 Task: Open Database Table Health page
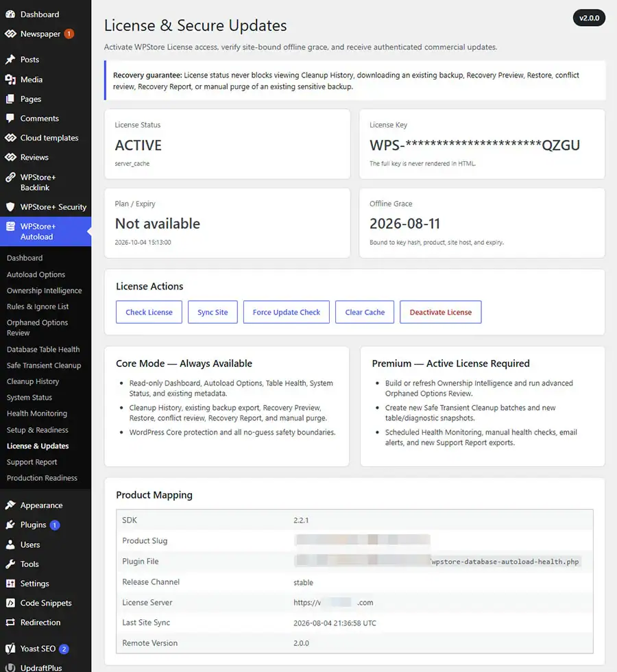[x=43, y=349]
